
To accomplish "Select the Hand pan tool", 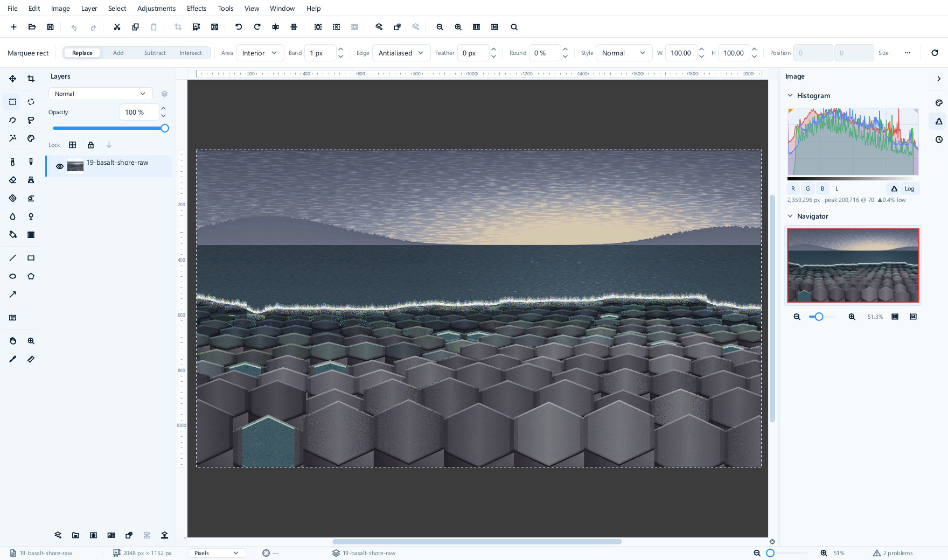I will 12,341.
